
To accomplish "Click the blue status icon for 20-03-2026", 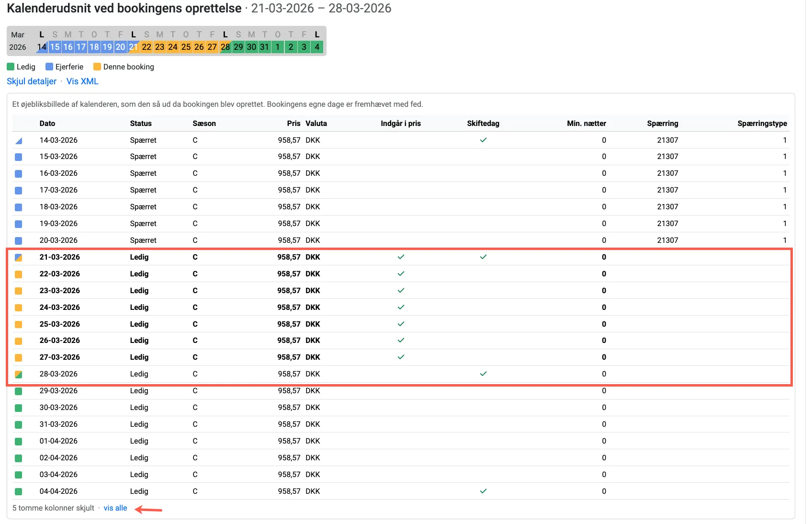I will coord(19,241).
